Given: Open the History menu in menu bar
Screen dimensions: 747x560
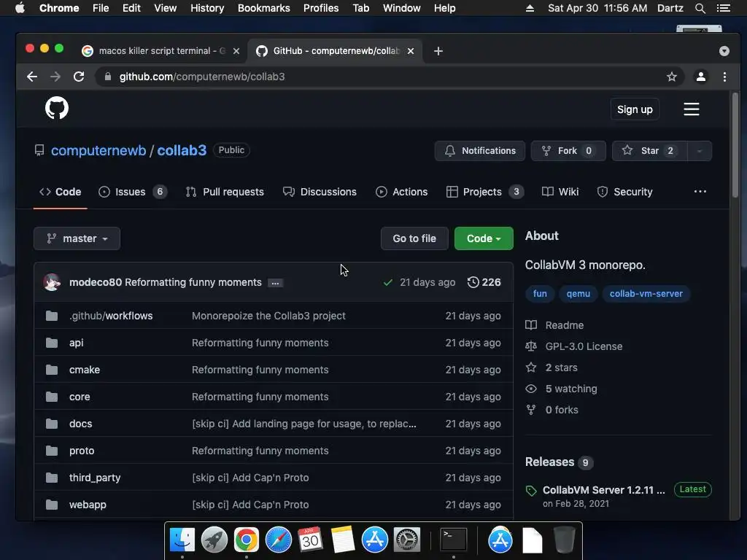Looking at the screenshot, I should coord(206,8).
